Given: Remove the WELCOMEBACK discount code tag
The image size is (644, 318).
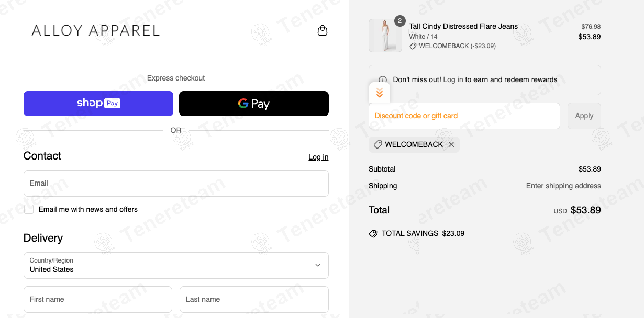Looking at the screenshot, I should [451, 144].
